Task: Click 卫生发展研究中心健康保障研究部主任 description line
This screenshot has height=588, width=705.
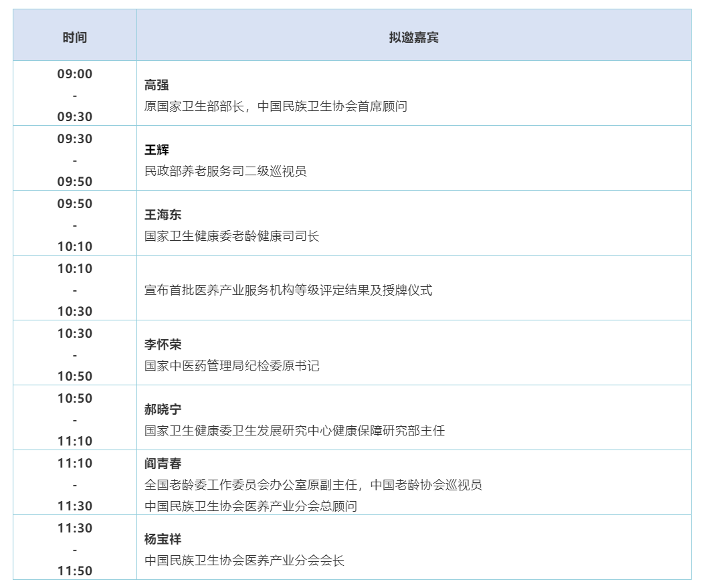Action: (x=294, y=431)
